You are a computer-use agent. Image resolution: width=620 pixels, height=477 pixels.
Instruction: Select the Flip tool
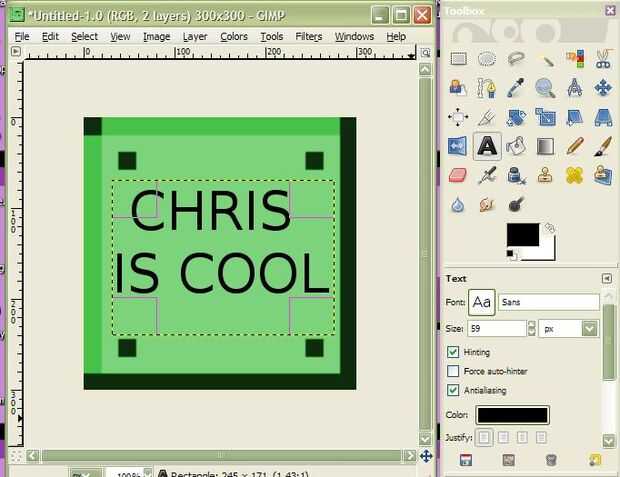click(x=459, y=146)
